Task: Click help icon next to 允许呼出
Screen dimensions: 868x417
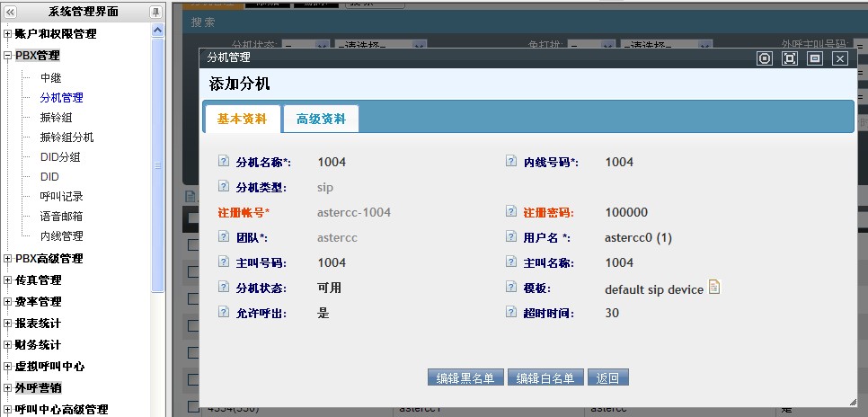Action: (224, 314)
